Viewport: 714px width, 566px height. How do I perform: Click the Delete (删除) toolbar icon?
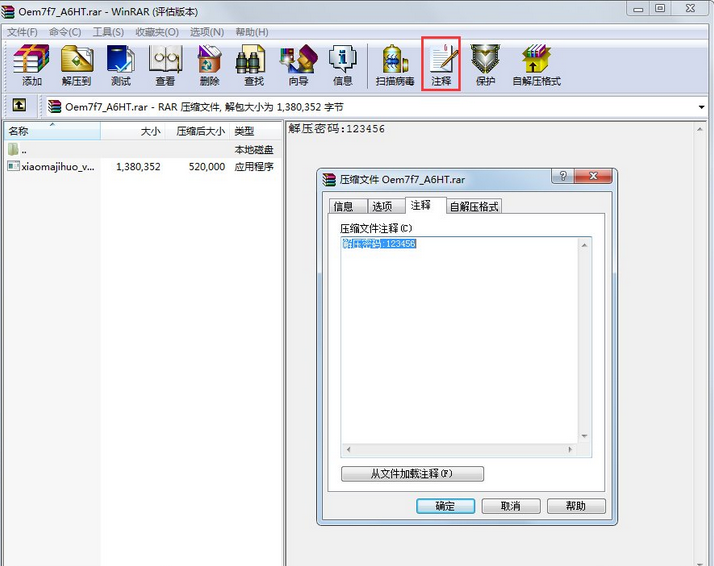click(x=209, y=65)
